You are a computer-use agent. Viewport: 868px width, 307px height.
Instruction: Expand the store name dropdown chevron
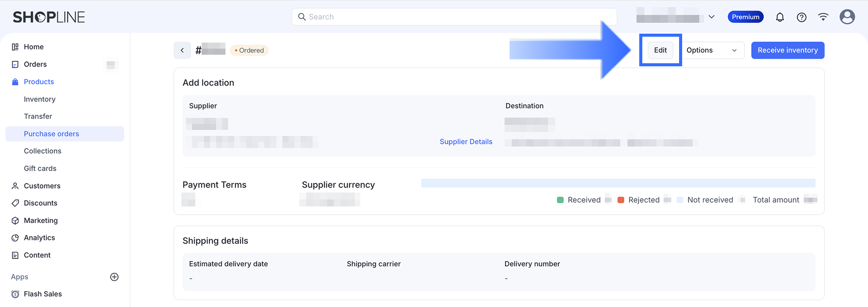(x=711, y=17)
